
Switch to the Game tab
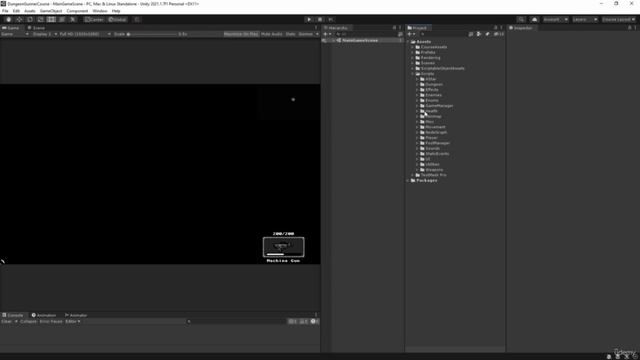point(11,28)
